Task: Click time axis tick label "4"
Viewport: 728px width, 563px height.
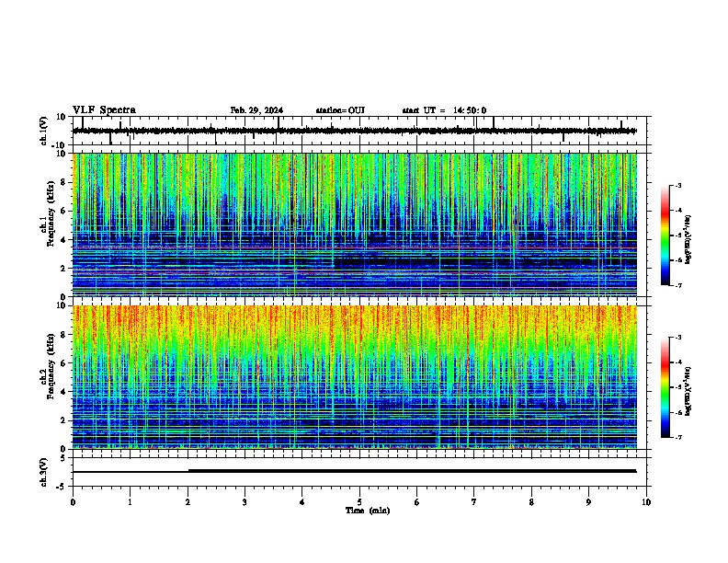Action: pyautogui.click(x=301, y=502)
